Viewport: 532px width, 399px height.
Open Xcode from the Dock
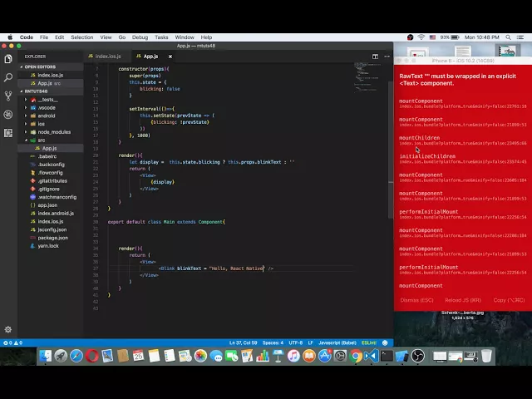click(402, 356)
